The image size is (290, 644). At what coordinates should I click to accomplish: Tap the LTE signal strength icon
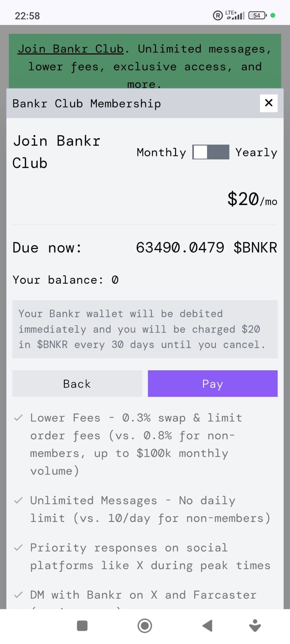coord(235,15)
